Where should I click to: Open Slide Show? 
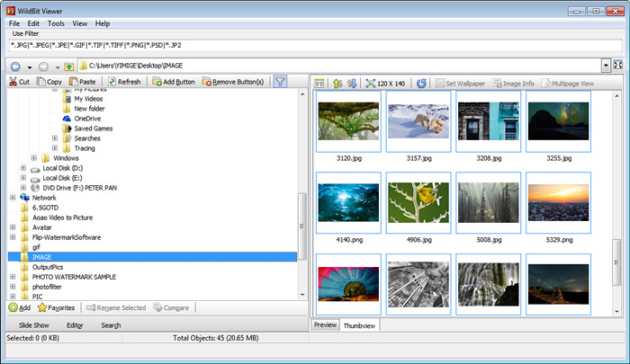tap(34, 325)
